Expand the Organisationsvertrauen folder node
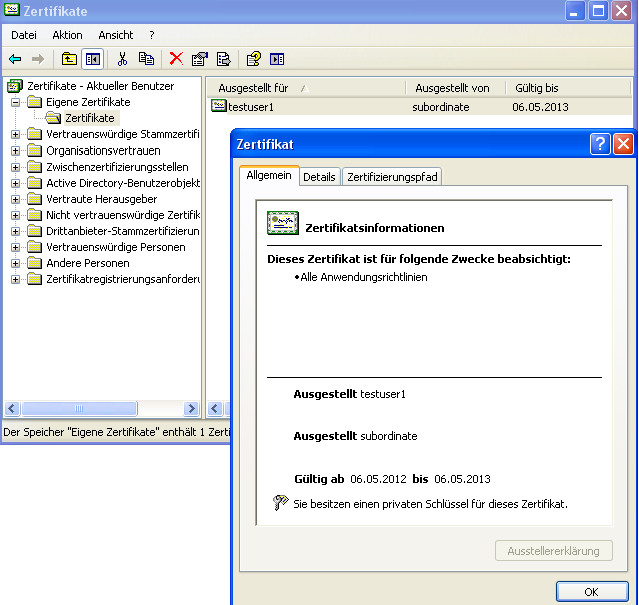This screenshot has width=639, height=605. click(x=15, y=151)
